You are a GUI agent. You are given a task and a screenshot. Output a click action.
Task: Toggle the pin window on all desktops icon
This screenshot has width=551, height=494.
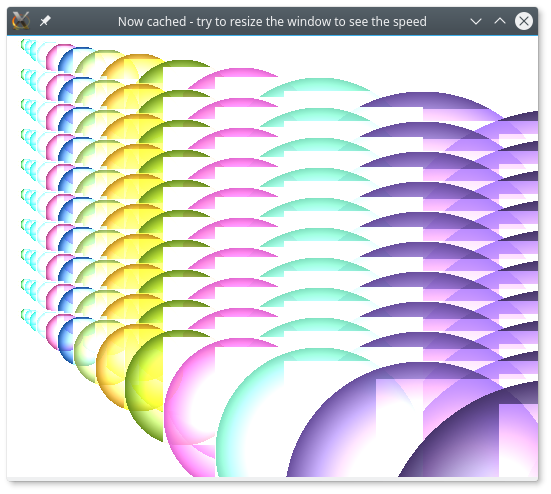45,21
